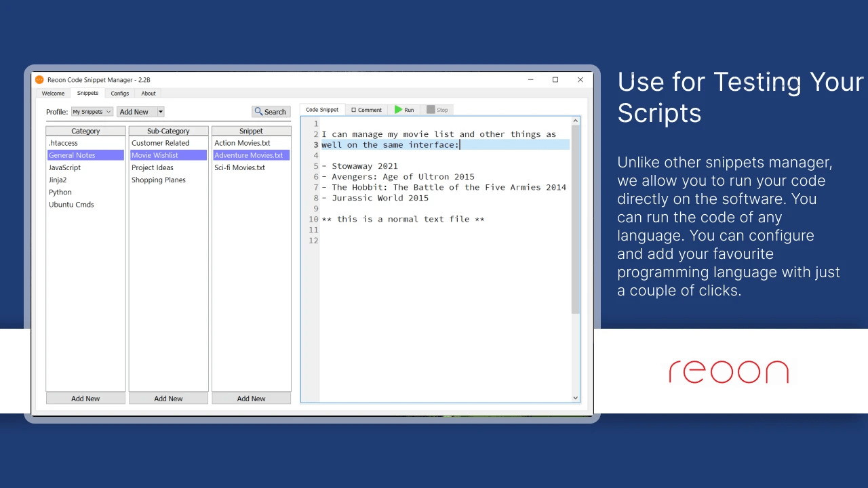This screenshot has height=488, width=868.
Task: Click the editor scroll down arrow
Action: pos(576,398)
